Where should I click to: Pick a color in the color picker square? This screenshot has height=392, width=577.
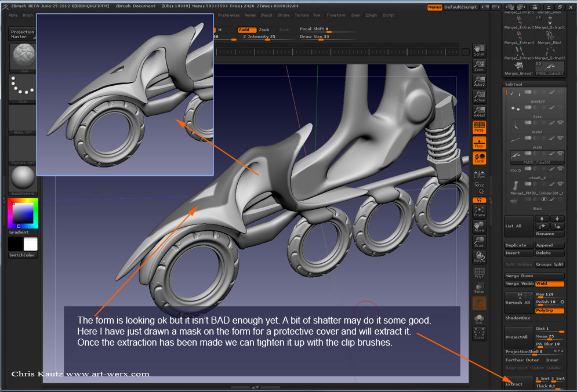click(23, 213)
